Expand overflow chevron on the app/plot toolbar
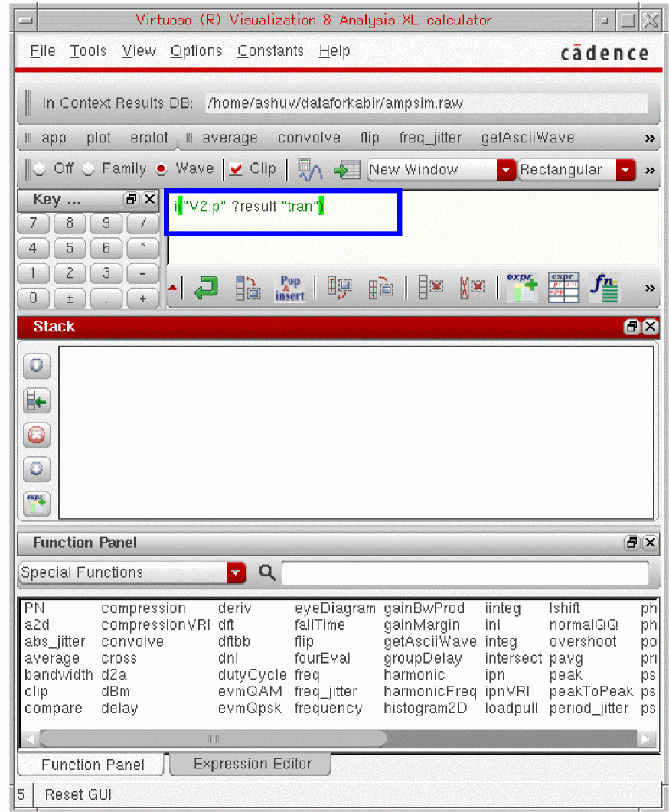 coord(650,139)
